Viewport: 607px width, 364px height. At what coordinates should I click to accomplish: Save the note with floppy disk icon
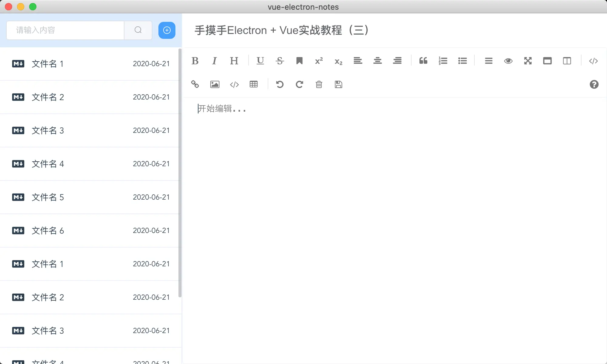pos(338,84)
